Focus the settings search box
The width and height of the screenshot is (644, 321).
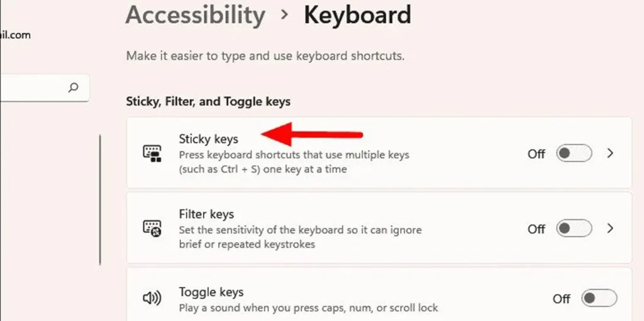coord(45,87)
